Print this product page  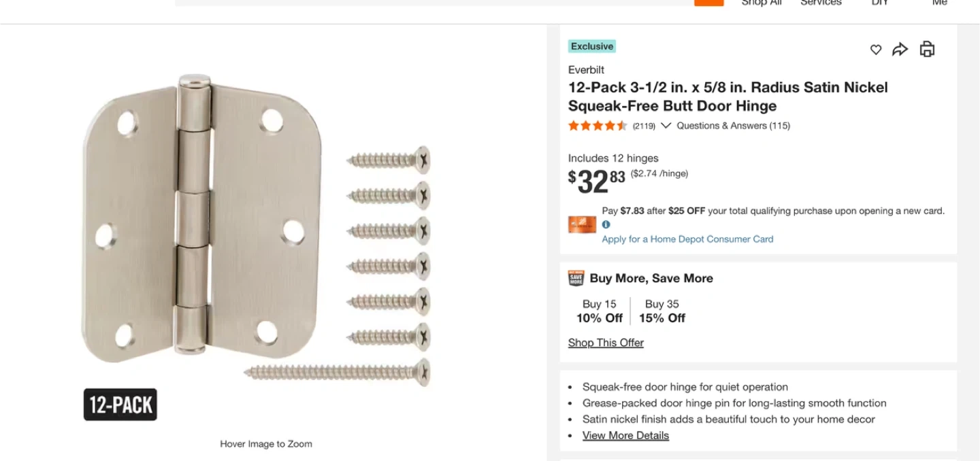[927, 50]
